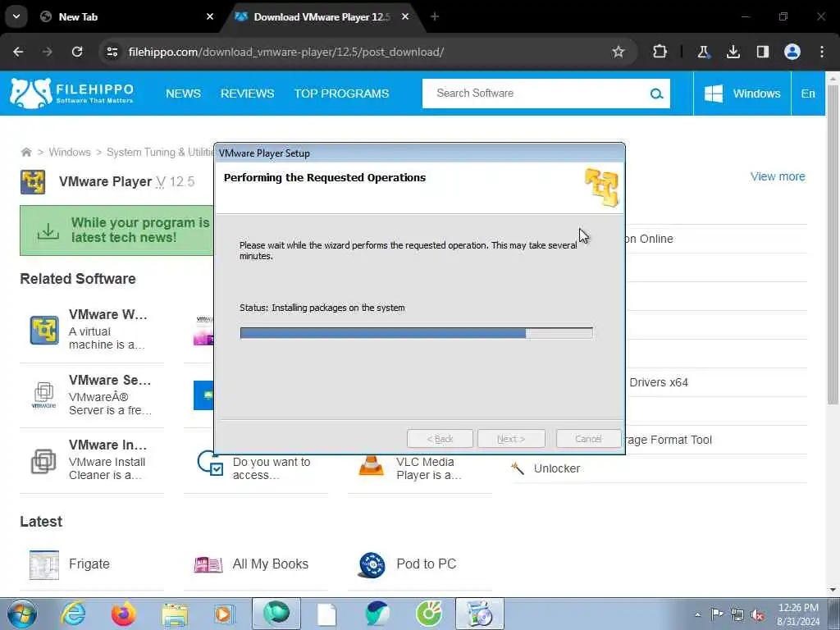Screen dimensions: 840x630
Task: Close the New Tab tab
Action: coord(210,16)
